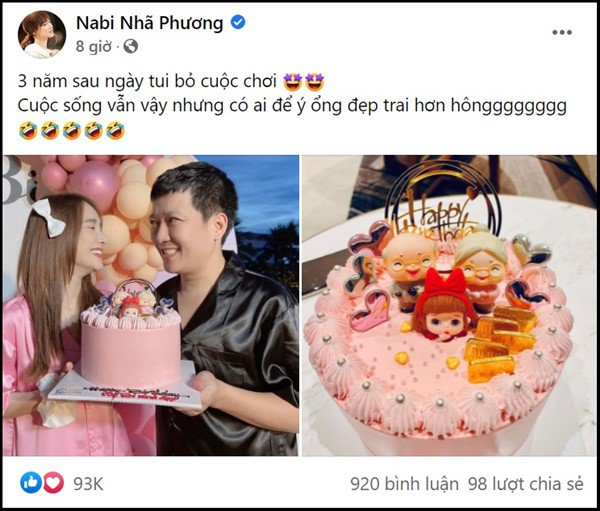Click the public globe privacy icon

coord(130,46)
